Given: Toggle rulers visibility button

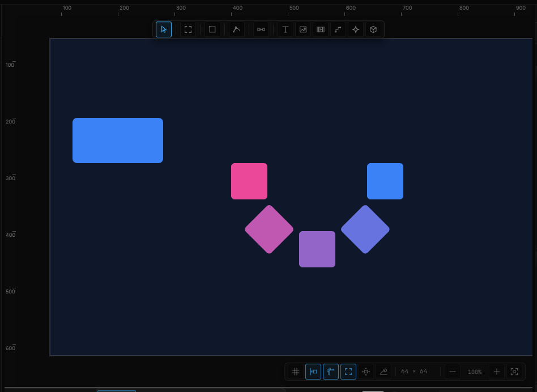Looking at the screenshot, I should click(x=331, y=372).
